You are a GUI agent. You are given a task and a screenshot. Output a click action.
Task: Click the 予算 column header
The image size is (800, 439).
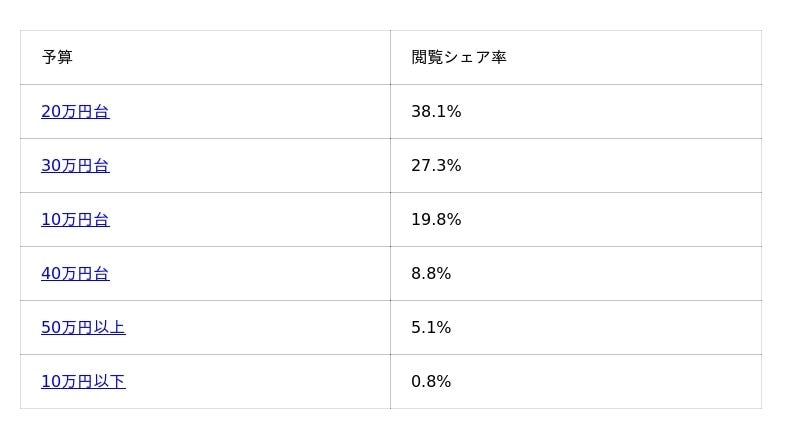coord(57,58)
